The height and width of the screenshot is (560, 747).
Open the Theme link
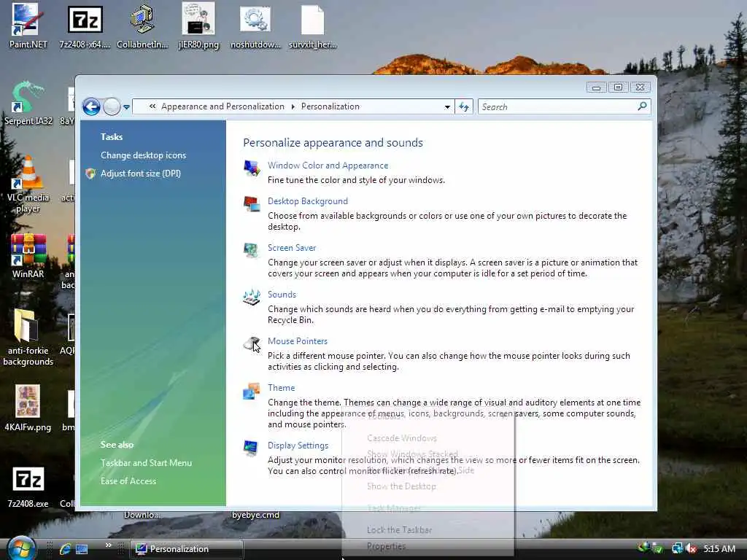281,388
